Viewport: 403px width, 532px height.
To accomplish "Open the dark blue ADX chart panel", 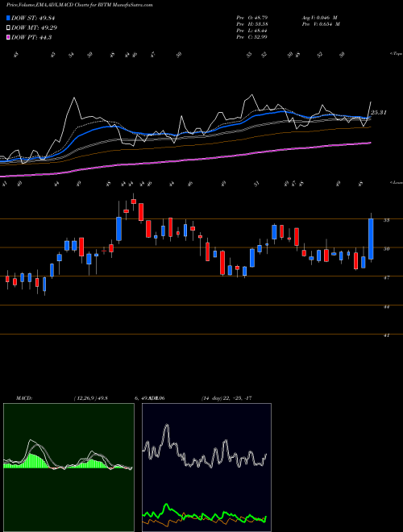I will tap(206, 468).
